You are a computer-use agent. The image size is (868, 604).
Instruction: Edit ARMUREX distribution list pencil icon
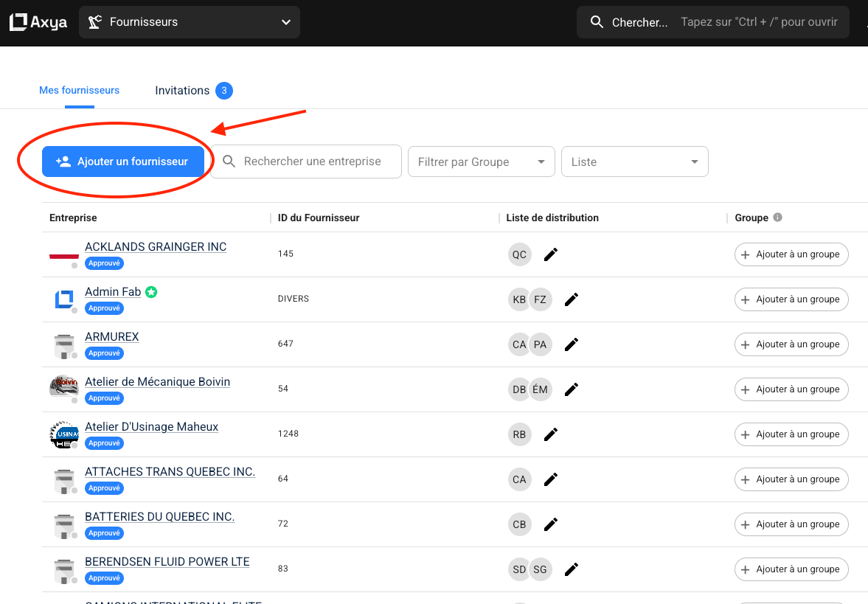tap(571, 344)
